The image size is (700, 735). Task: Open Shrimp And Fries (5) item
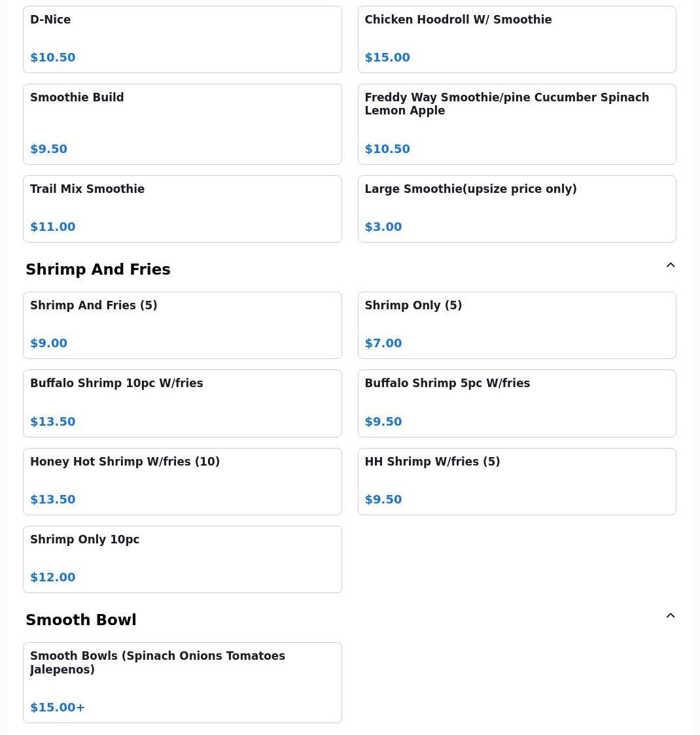(x=183, y=325)
